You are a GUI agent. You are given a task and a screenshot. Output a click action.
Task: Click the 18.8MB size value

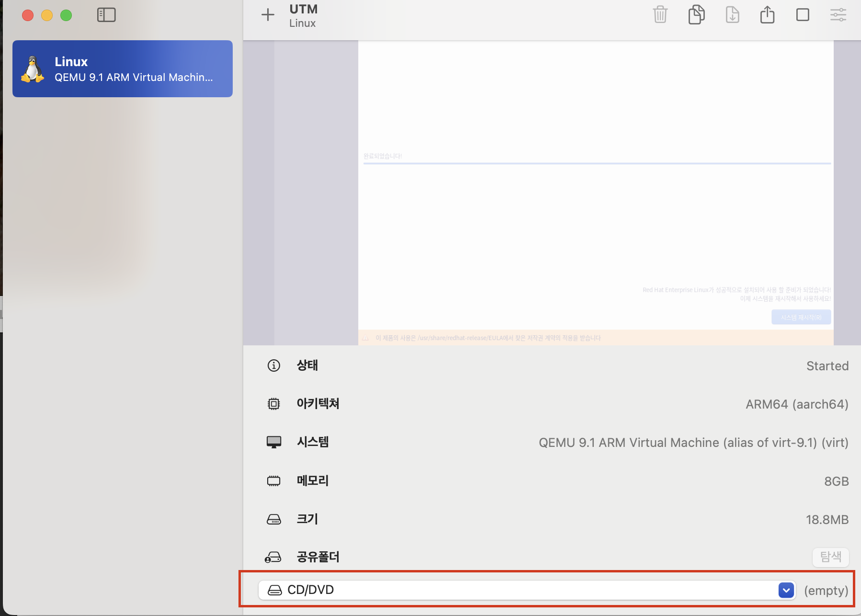point(827,519)
